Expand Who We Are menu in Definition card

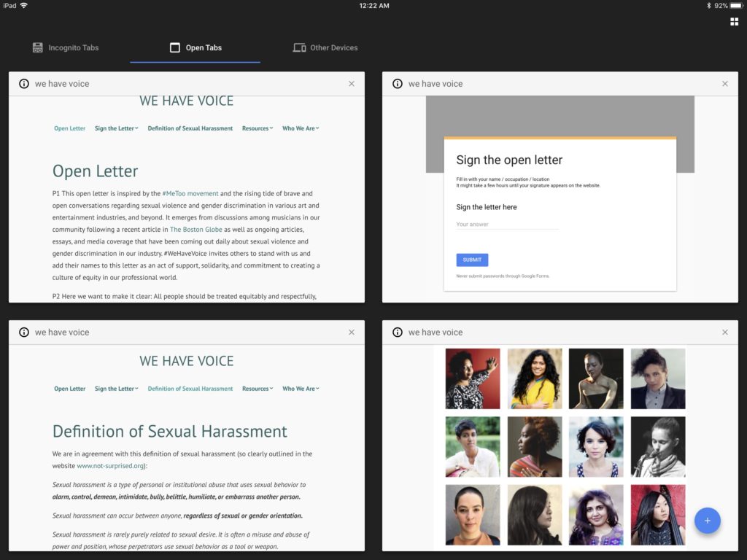[301, 389]
